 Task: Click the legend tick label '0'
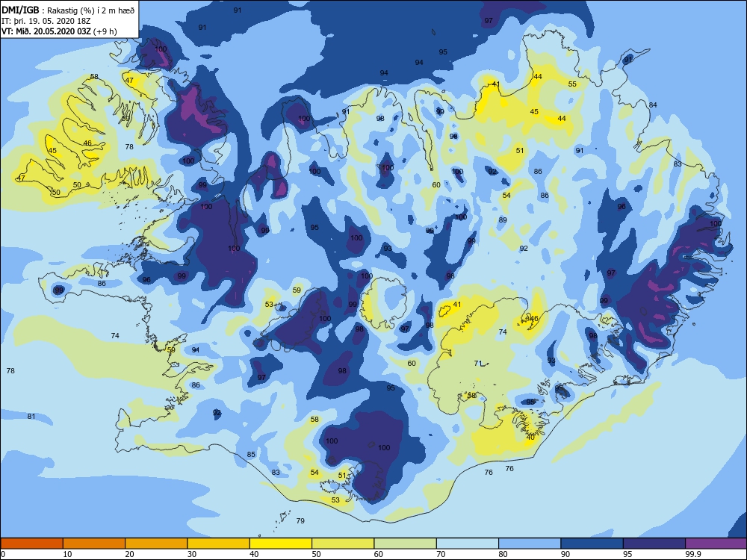click(x=3, y=554)
